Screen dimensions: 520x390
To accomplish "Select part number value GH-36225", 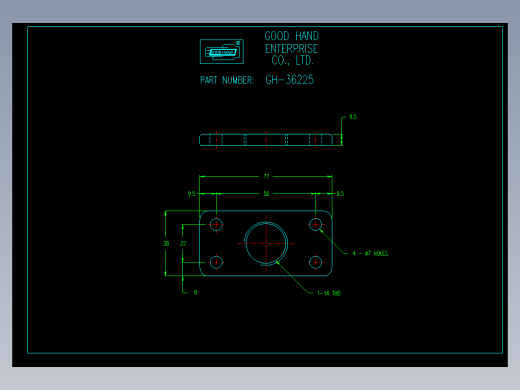I will (290, 80).
